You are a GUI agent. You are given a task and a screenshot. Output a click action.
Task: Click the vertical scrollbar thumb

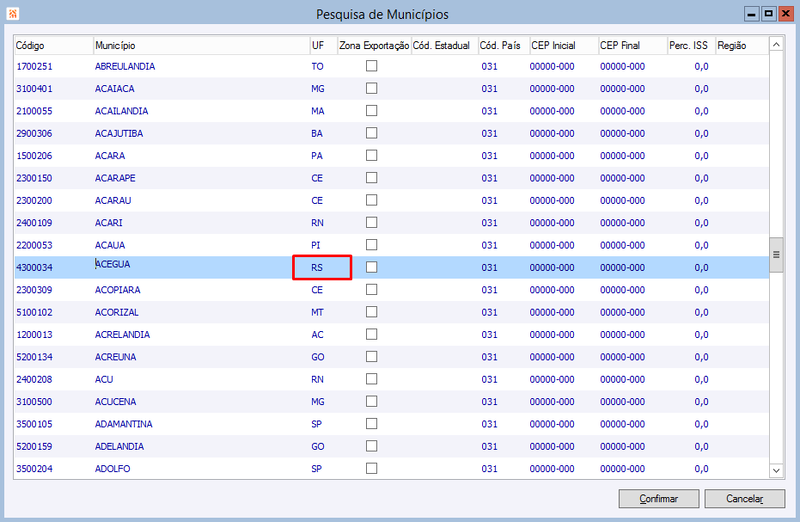[x=776, y=255]
